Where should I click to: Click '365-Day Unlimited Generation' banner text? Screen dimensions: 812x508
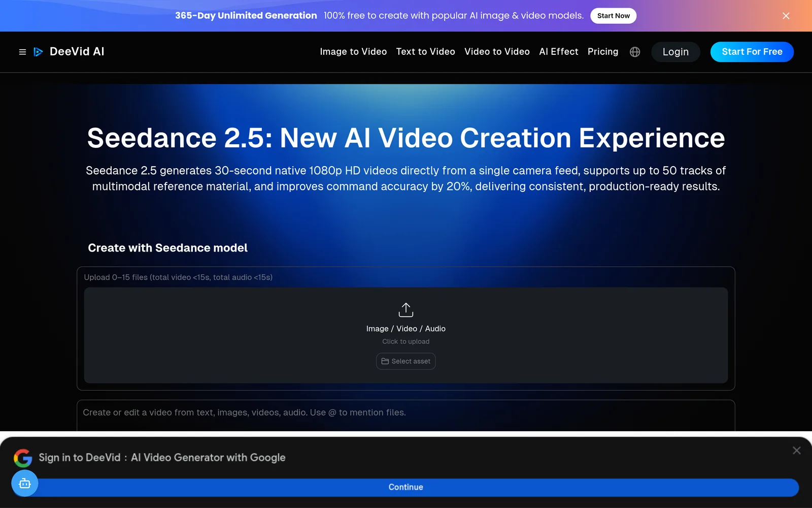click(246, 16)
